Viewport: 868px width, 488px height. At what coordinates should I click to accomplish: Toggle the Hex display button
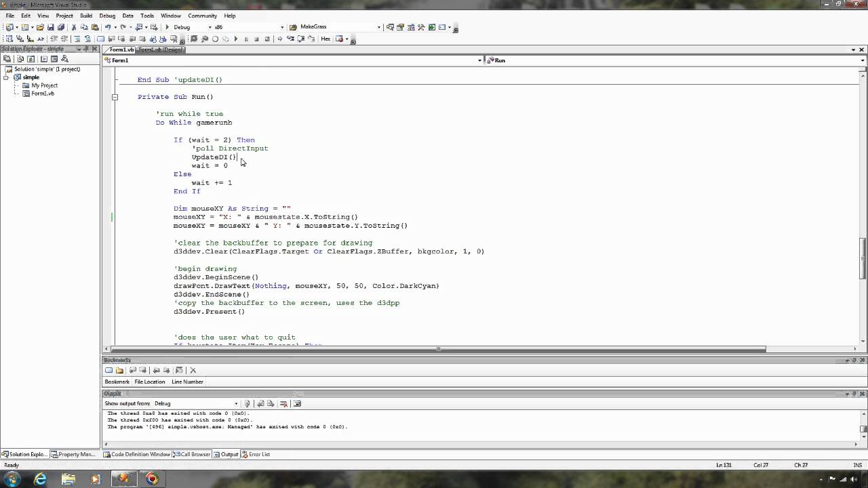pos(325,39)
